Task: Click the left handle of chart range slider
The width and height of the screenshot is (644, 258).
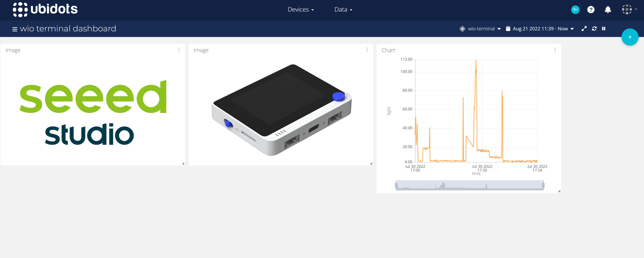Action: pyautogui.click(x=396, y=185)
